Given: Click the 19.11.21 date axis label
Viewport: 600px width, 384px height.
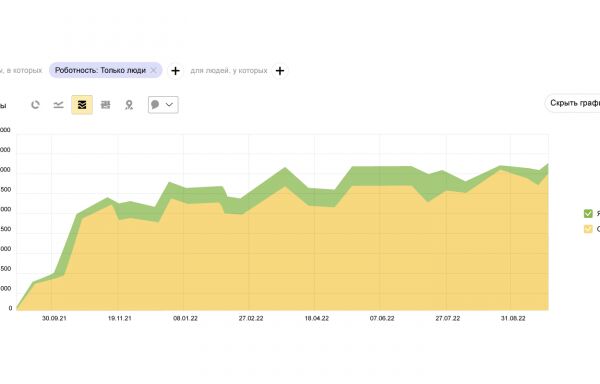Looking at the screenshot, I should pos(120,318).
